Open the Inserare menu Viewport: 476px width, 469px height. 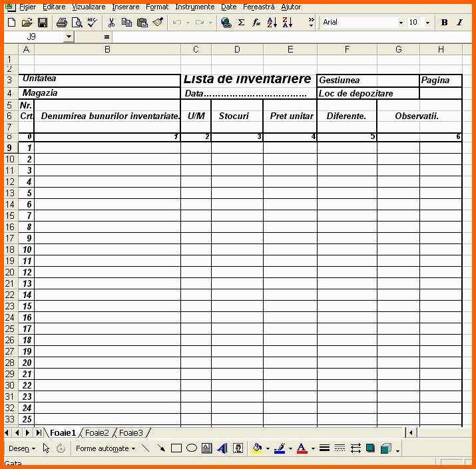tap(126, 7)
